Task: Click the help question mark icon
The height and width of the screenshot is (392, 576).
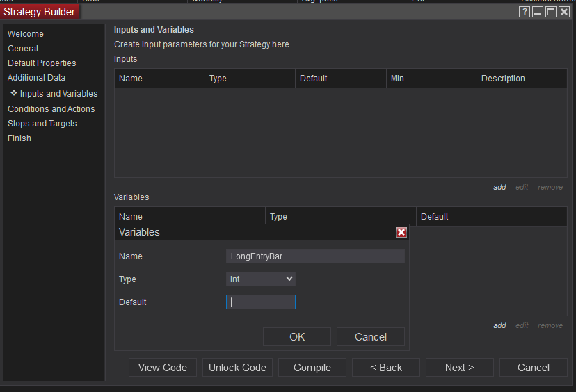Action: [525, 12]
